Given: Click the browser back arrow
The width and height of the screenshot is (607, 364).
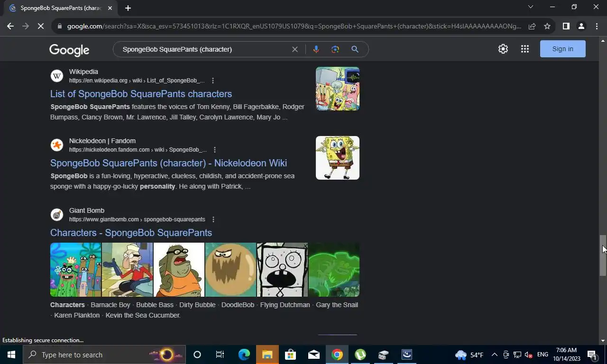Looking at the screenshot, I should click(x=10, y=26).
